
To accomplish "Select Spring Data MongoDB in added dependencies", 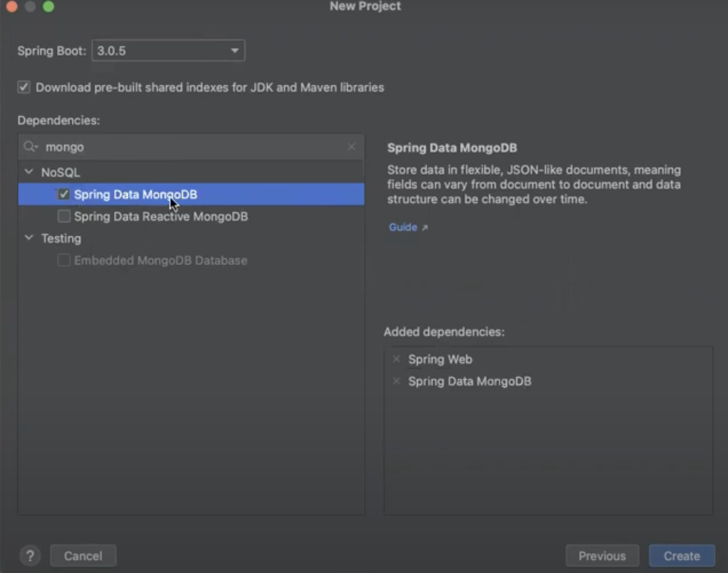I will coord(470,381).
